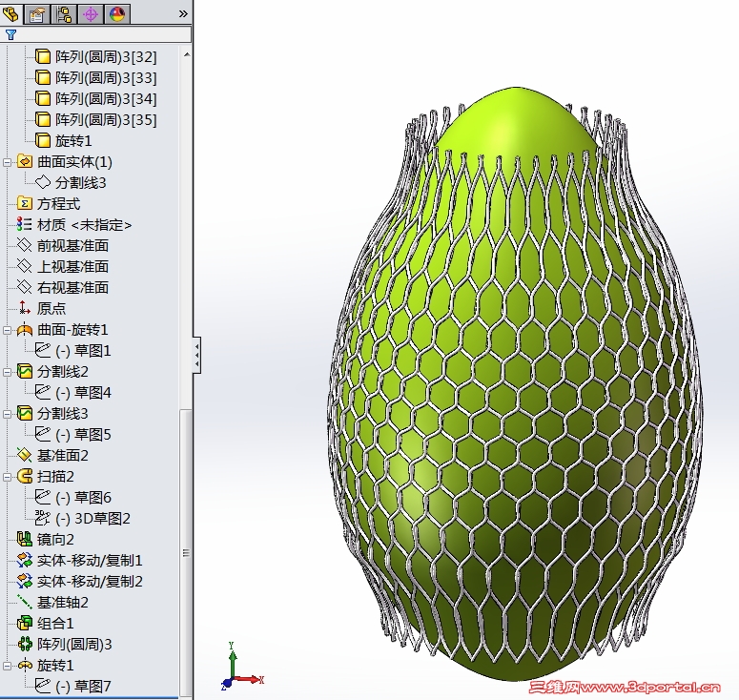739x700 pixels.
Task: Select the 镜向2 mirror feature icon
Action: click(x=25, y=539)
